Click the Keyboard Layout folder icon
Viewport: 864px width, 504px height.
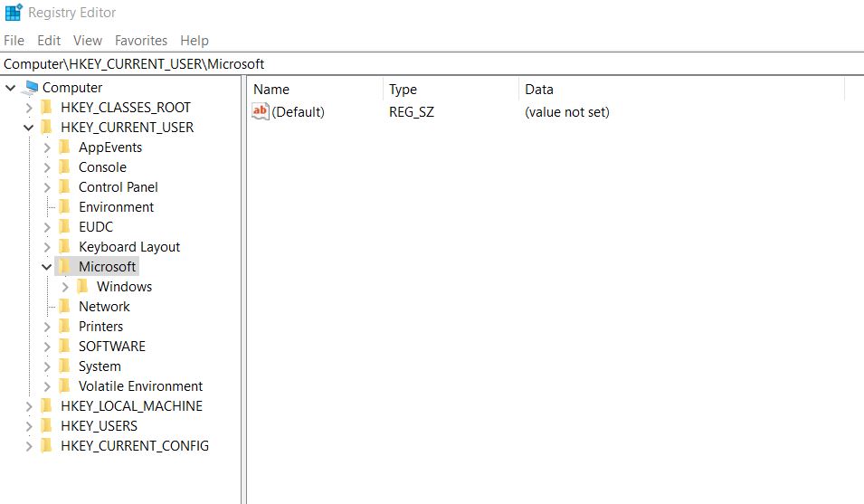click(x=64, y=246)
